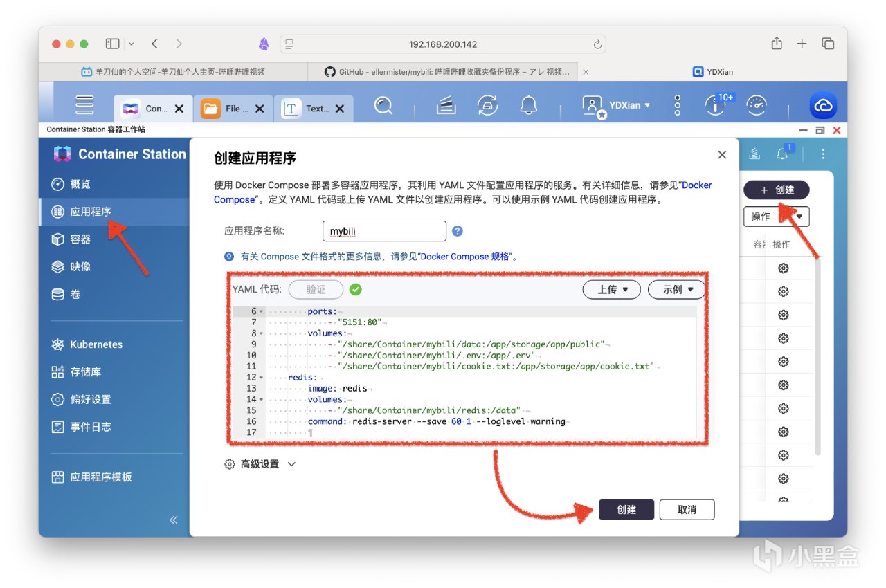
Task: Collapse the Container Station sidebar
Action: coord(173,520)
